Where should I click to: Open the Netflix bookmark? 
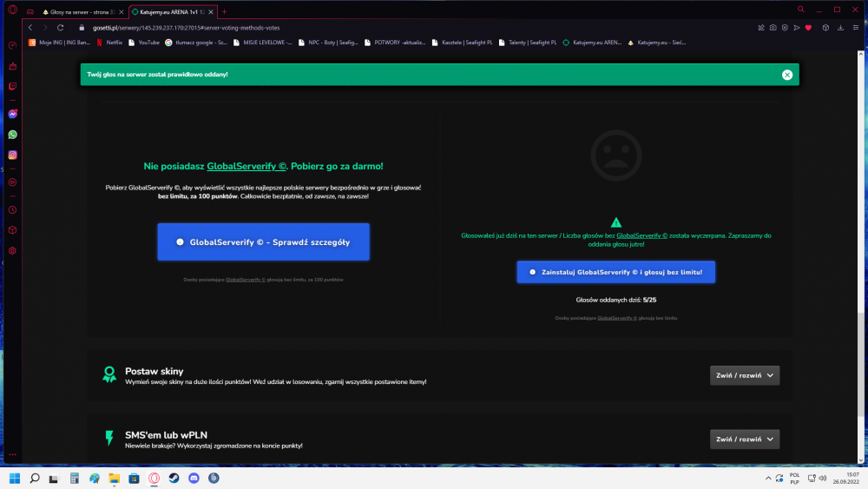pos(109,43)
